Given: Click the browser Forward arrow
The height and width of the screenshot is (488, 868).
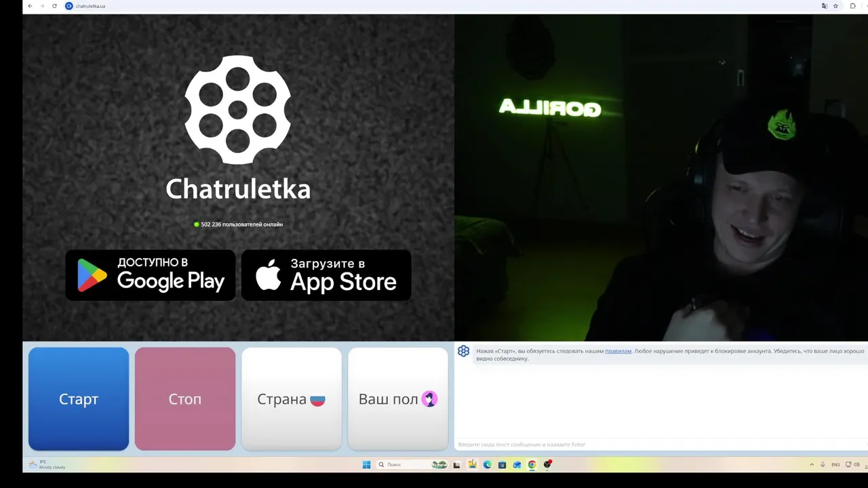Looking at the screenshot, I should [42, 6].
